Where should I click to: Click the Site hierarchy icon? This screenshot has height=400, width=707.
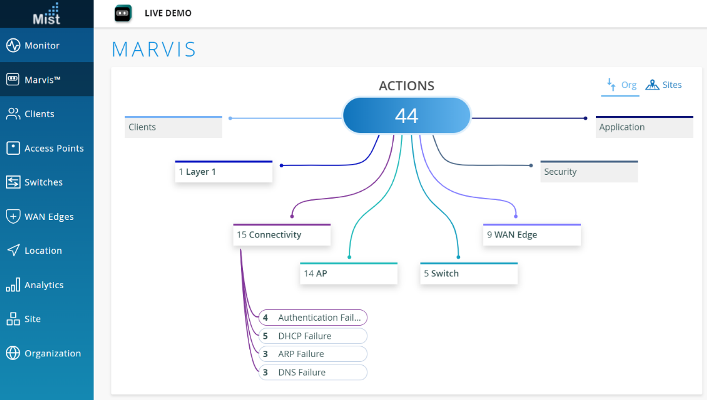click(x=13, y=319)
